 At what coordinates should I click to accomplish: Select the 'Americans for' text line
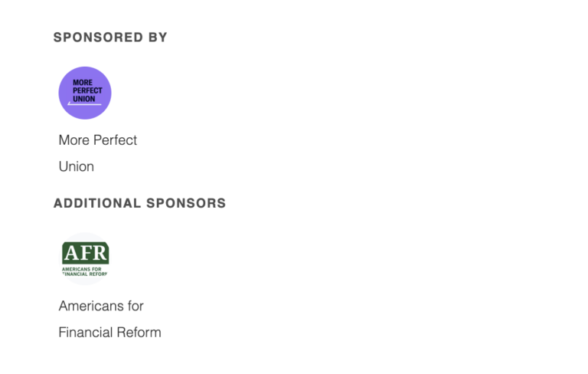[101, 306]
